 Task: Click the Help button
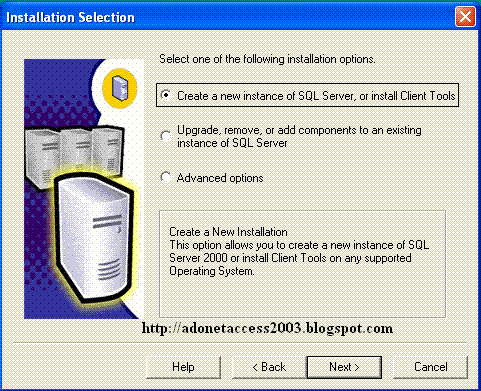click(x=183, y=367)
